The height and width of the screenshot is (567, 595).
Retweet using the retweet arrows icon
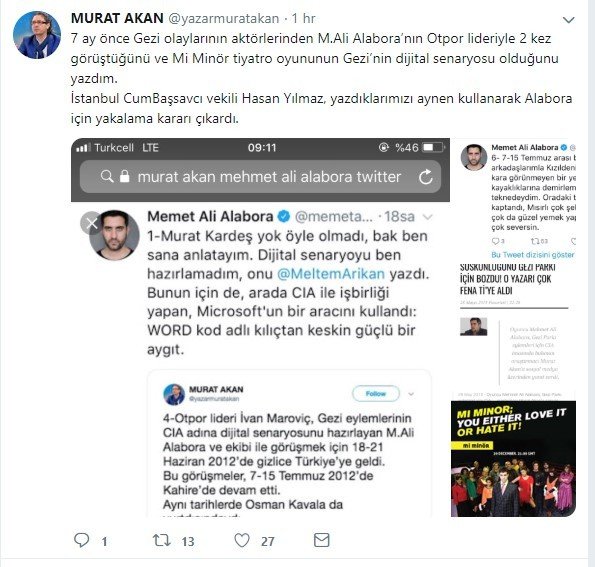coord(162,540)
